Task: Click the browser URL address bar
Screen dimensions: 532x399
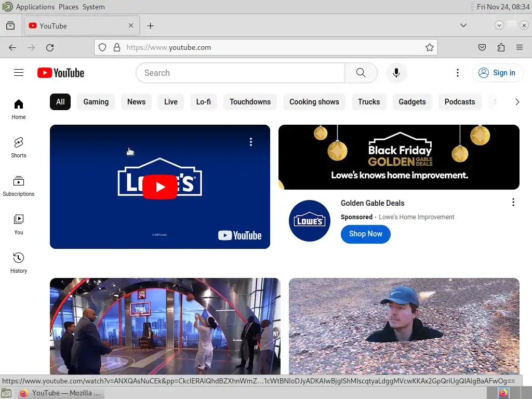Action: point(265,47)
